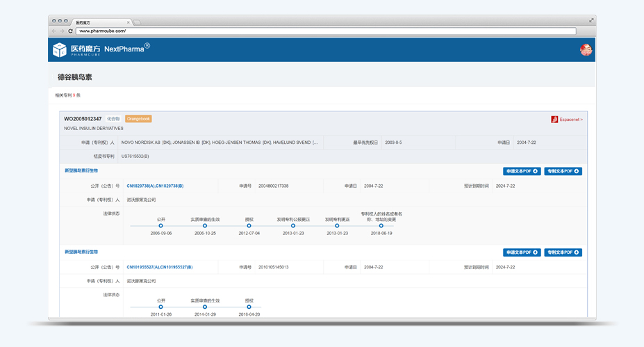
Task: Open link CN101955527(A),CN101955527(B)
Action: click(159, 267)
